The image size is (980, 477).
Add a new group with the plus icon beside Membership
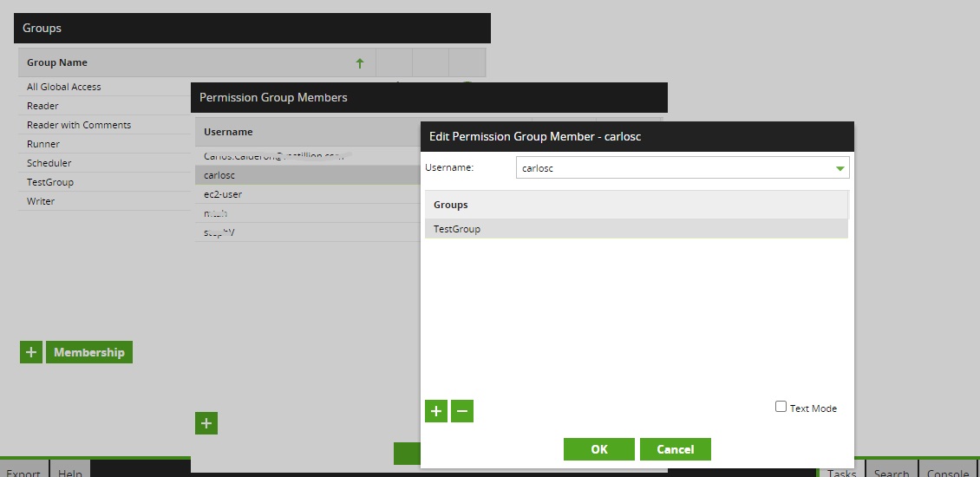tap(31, 352)
